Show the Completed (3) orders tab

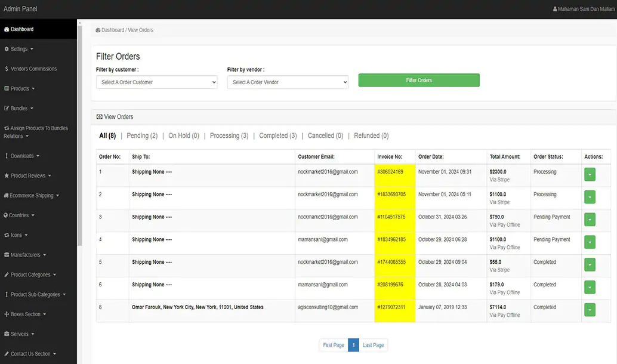point(277,136)
